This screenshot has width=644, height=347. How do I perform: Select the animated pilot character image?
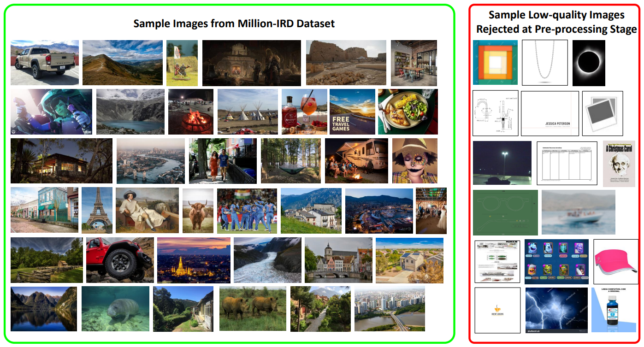pos(51,112)
